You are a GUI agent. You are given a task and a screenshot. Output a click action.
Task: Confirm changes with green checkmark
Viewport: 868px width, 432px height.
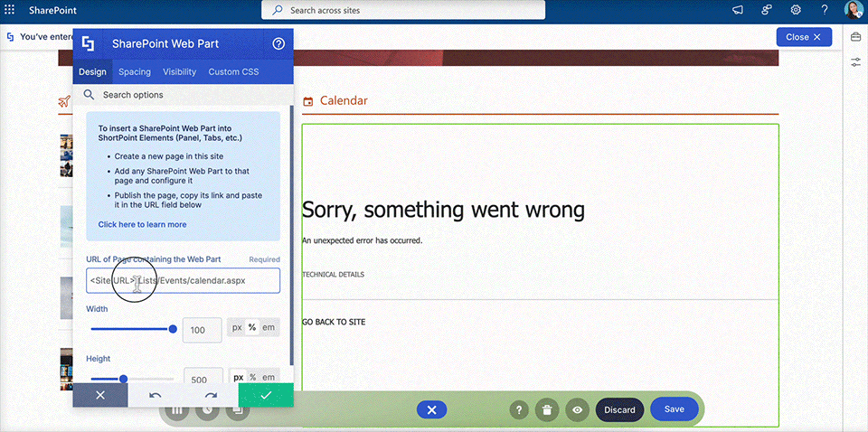coord(266,395)
